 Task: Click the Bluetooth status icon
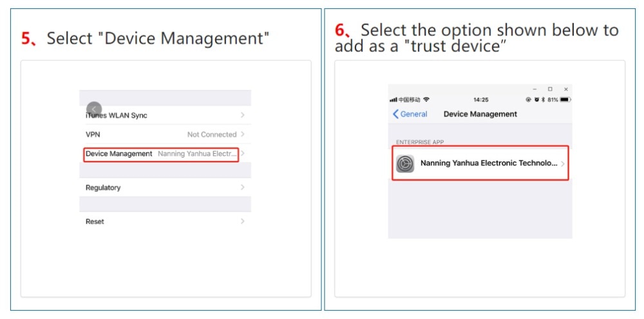[x=543, y=100]
